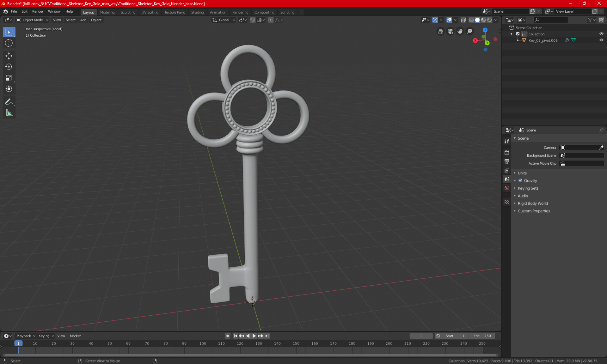
Task: Open the Marker menu in timeline
Action: (x=75, y=336)
